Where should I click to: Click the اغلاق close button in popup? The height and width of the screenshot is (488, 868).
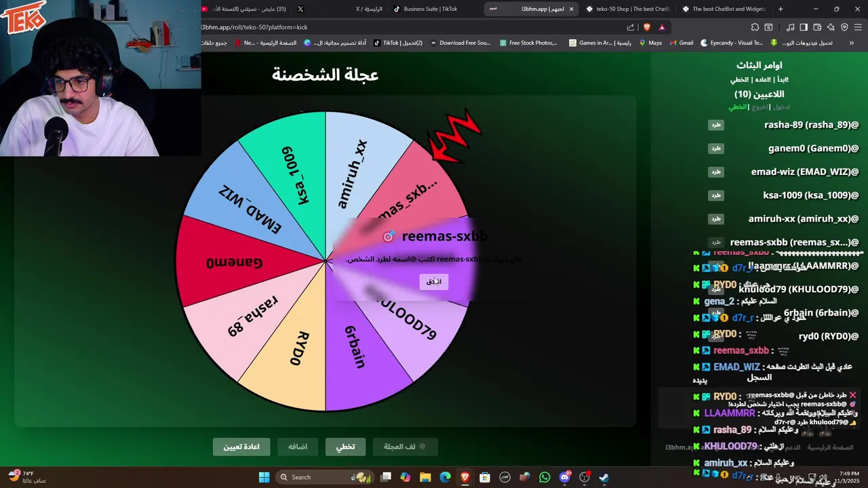click(433, 281)
